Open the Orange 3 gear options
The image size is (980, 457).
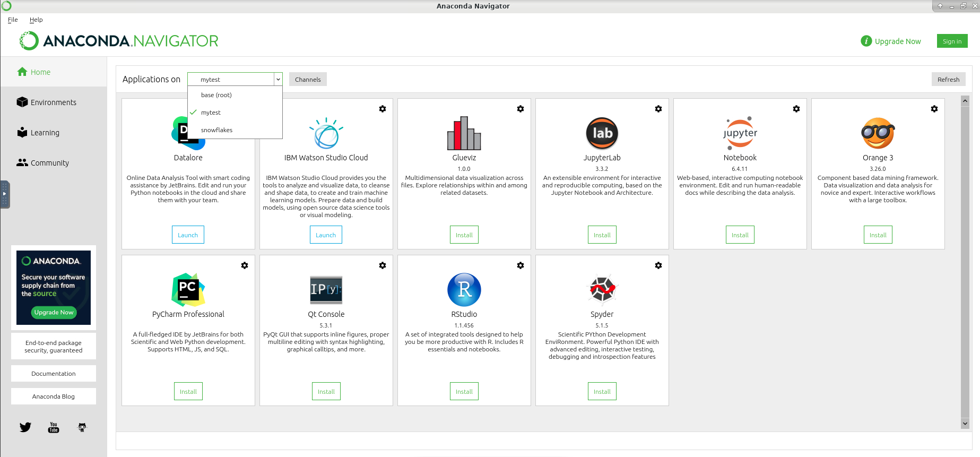click(934, 109)
